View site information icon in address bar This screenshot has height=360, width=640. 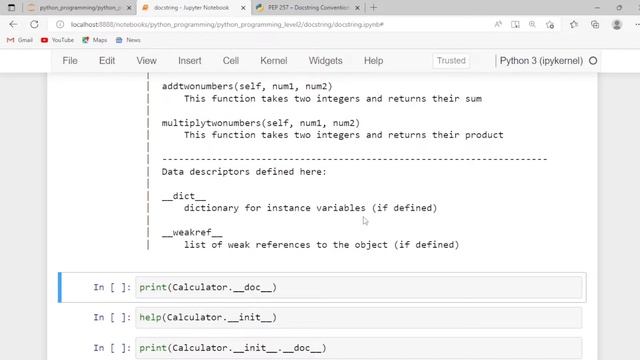(x=60, y=24)
